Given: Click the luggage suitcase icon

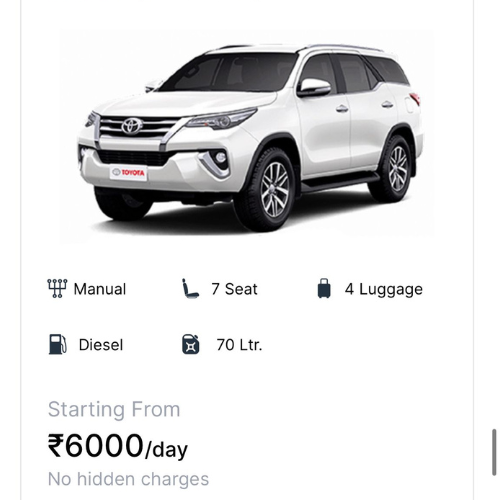Looking at the screenshot, I should pyautogui.click(x=324, y=288).
